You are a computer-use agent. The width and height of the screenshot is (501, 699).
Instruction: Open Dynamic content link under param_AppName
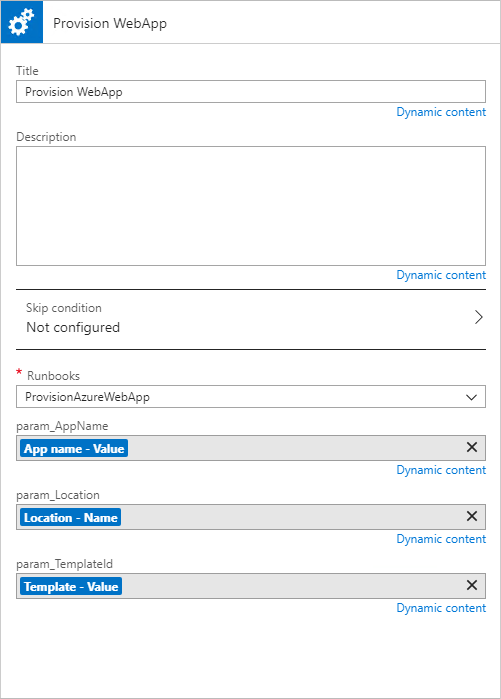[441, 470]
